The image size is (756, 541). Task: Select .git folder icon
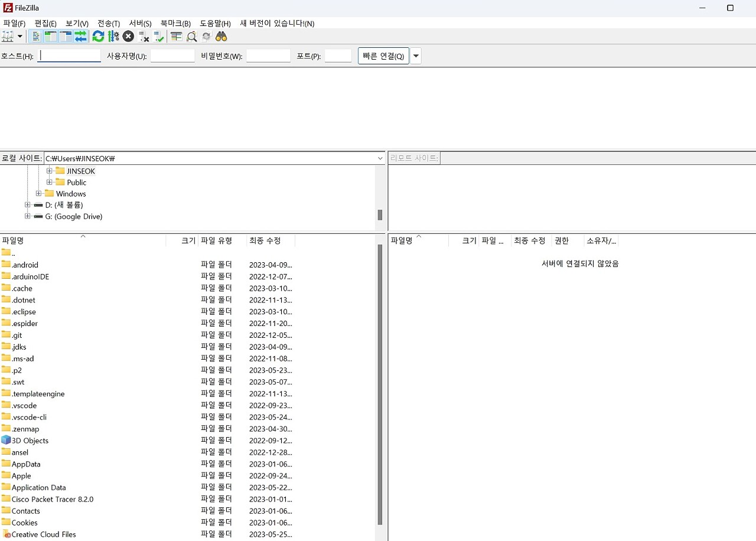pos(6,335)
